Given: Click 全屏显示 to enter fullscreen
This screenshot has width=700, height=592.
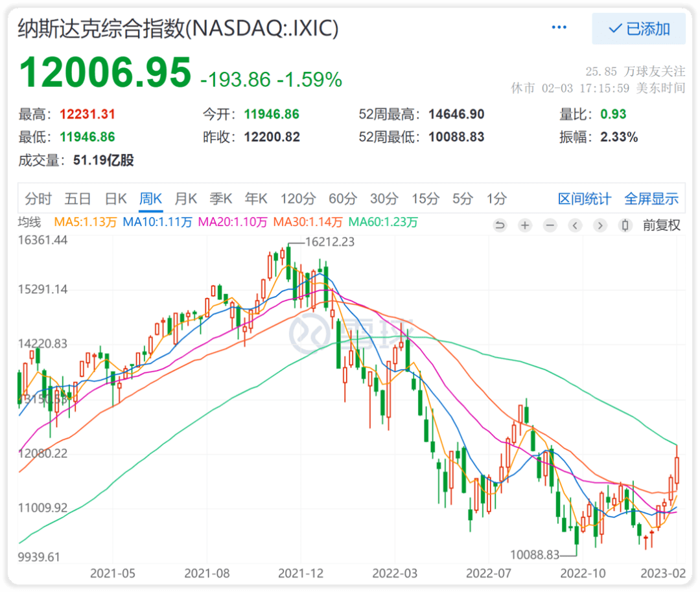Looking at the screenshot, I should [x=651, y=199].
